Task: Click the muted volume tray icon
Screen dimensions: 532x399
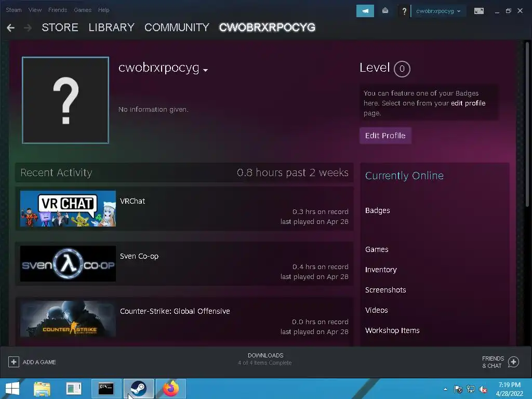Action: coord(483,389)
